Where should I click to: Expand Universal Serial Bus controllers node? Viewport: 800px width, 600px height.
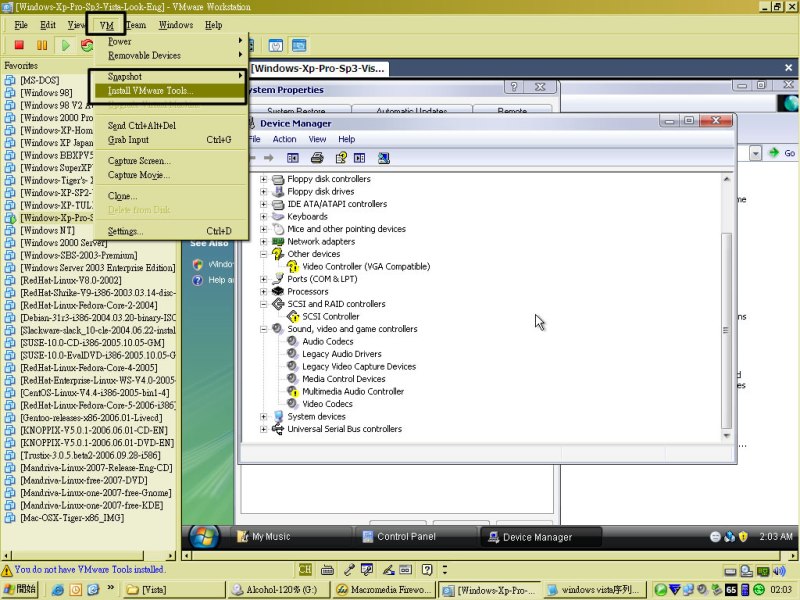pos(263,429)
